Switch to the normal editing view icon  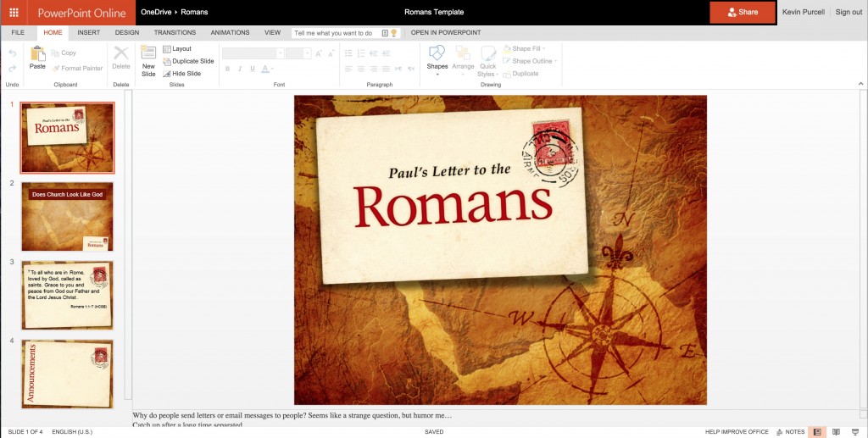[x=816, y=432]
